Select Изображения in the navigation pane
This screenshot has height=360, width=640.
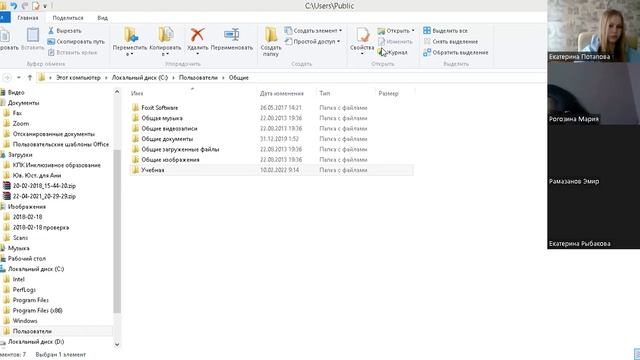[x=27, y=207]
